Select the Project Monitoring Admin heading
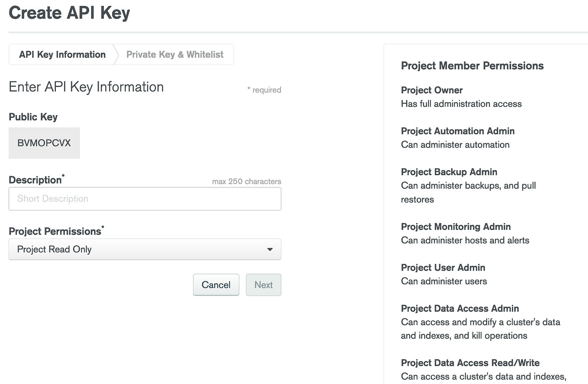The image size is (588, 384). pyautogui.click(x=456, y=227)
